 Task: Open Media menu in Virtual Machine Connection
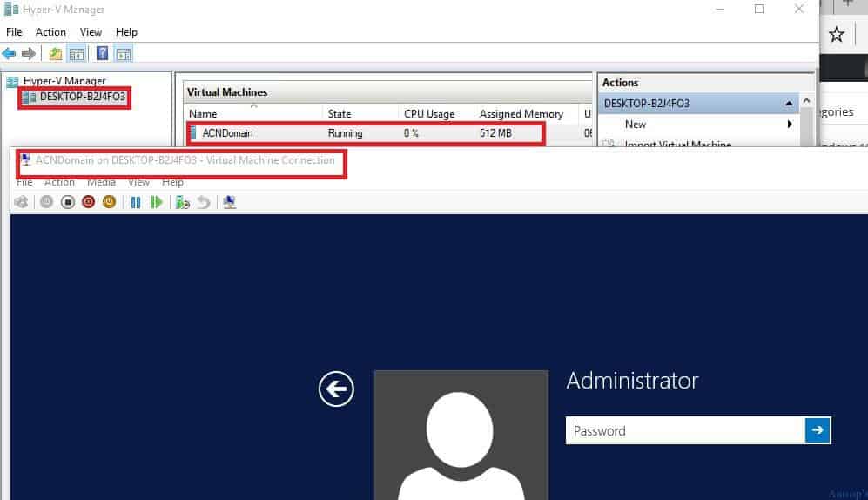tap(101, 182)
